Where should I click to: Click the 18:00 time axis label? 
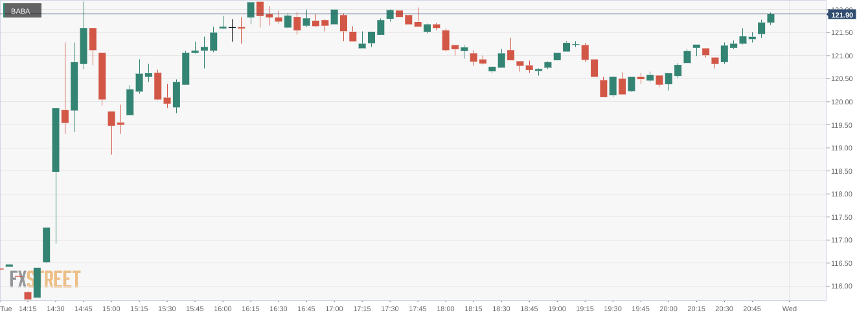pyautogui.click(x=446, y=309)
